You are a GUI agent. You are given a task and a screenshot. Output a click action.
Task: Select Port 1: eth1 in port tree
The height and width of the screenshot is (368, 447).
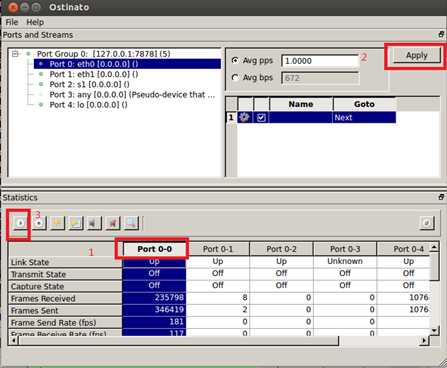coord(94,74)
